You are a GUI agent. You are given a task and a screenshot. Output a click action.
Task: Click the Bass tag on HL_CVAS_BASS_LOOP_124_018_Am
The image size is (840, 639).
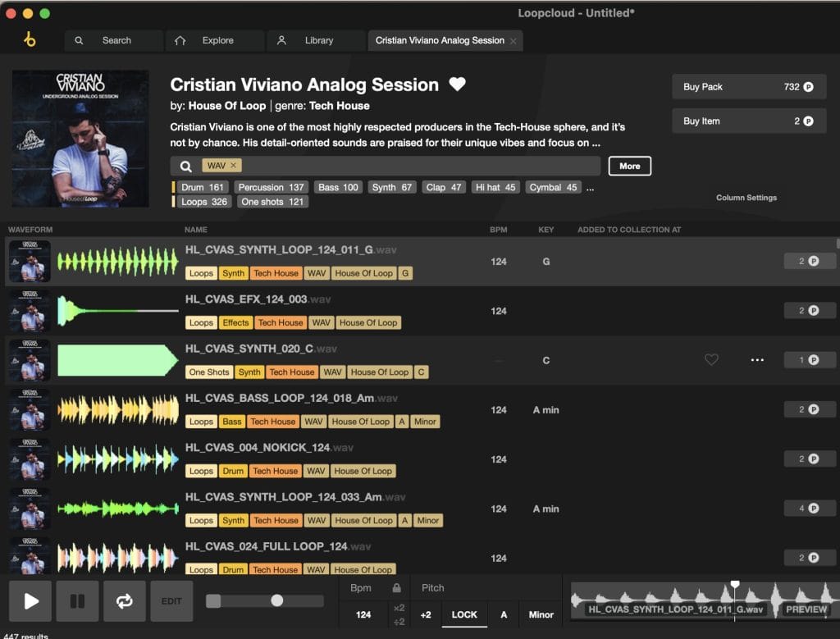coord(232,422)
